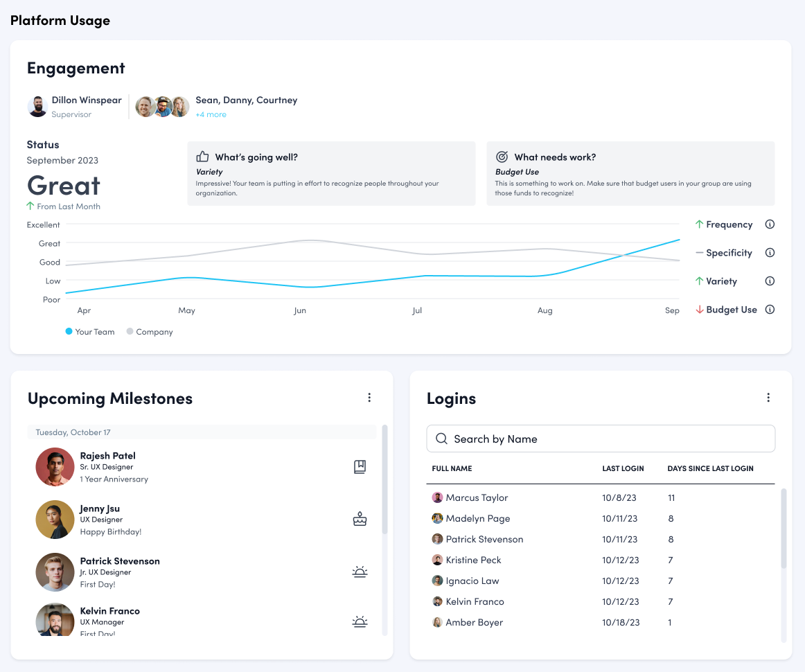Image resolution: width=805 pixels, height=672 pixels.
Task: Click the +4 more team members link
Action: point(211,114)
